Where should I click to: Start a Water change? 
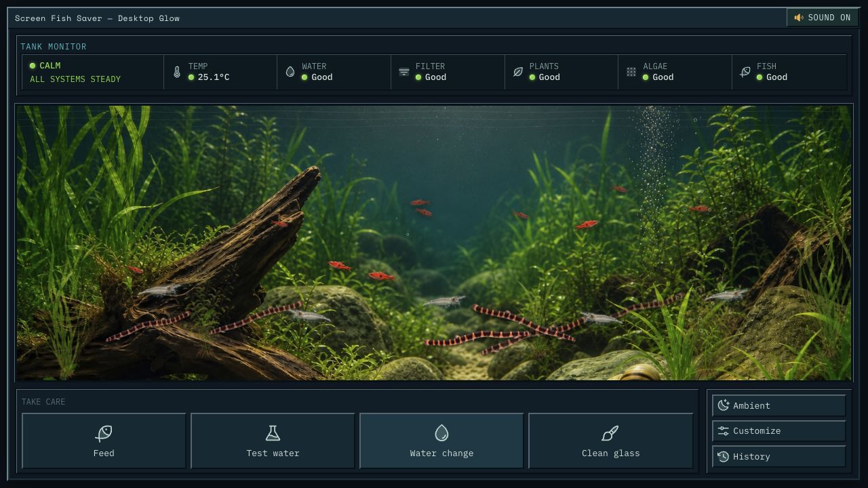click(x=441, y=441)
